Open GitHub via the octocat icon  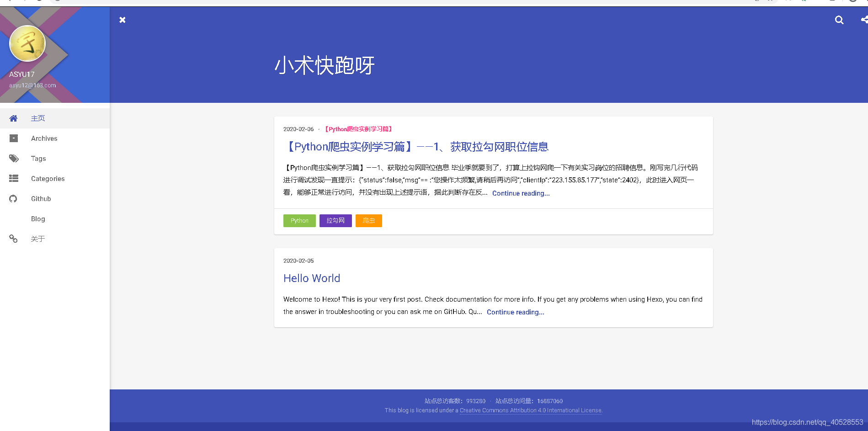13,198
